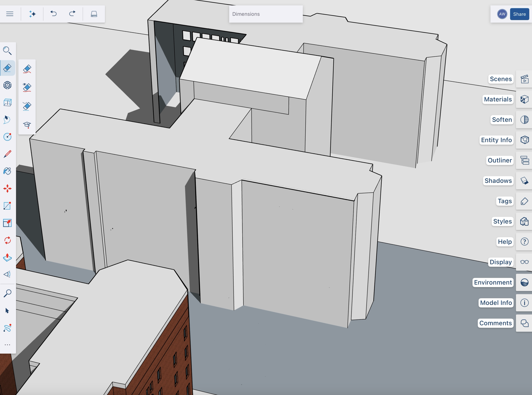
Task: Open the Display panel glasses icon
Action: (x=524, y=262)
